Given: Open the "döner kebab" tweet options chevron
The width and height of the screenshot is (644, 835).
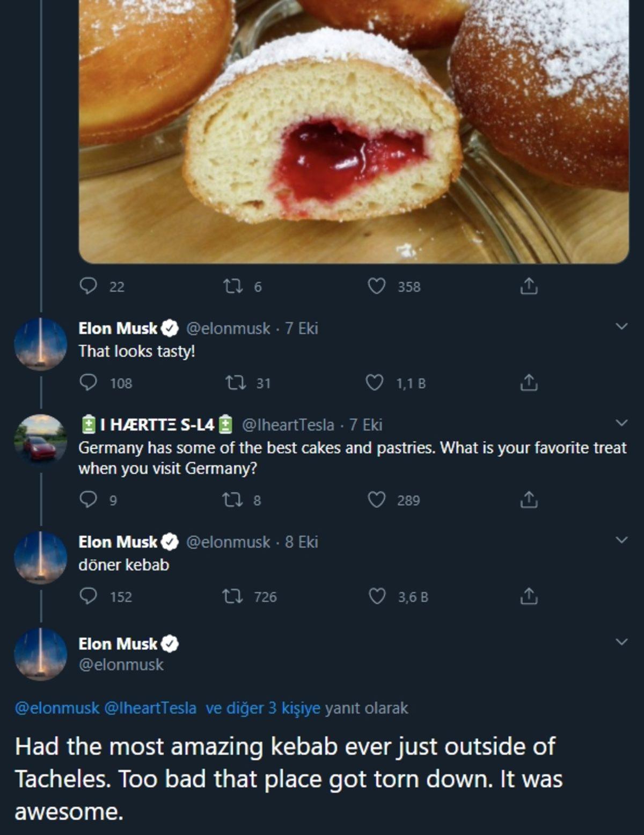Looking at the screenshot, I should [x=621, y=540].
